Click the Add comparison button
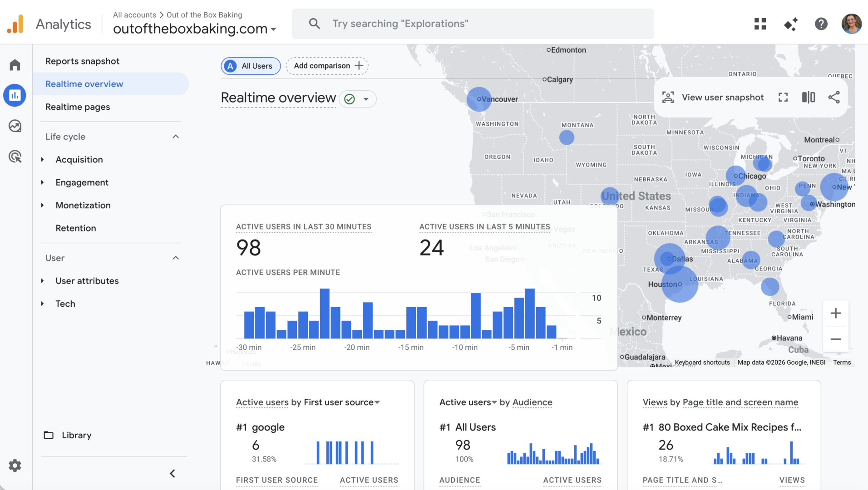This screenshot has height=490, width=868. click(x=327, y=66)
